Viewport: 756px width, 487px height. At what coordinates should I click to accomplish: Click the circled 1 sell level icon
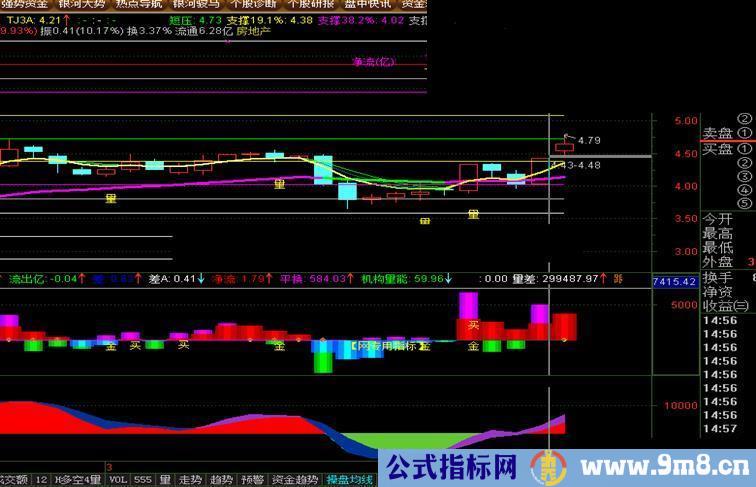tap(744, 133)
